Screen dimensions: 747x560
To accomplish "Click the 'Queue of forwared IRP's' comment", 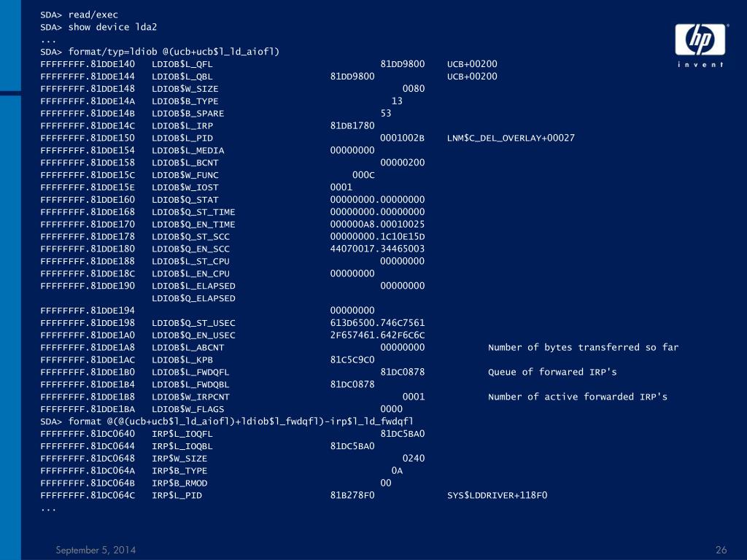I will point(552,373).
